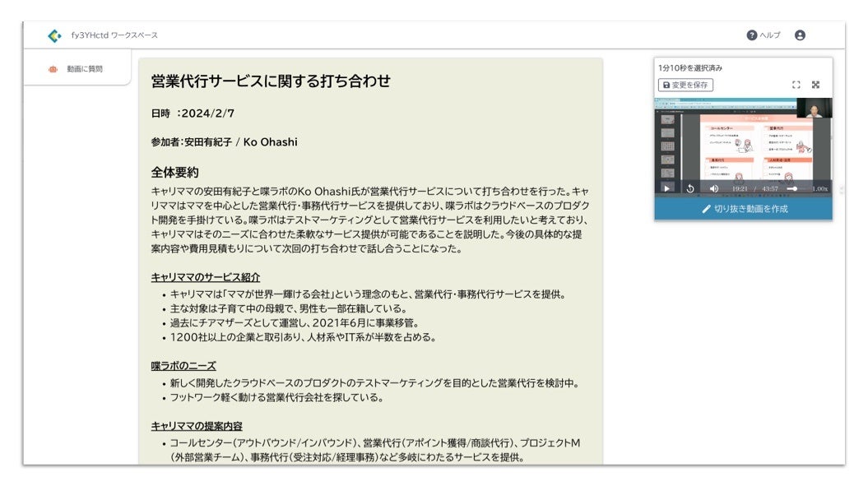Click the workspace logo icon
Image resolution: width=868 pixels, height=486 pixels.
pyautogui.click(x=54, y=35)
